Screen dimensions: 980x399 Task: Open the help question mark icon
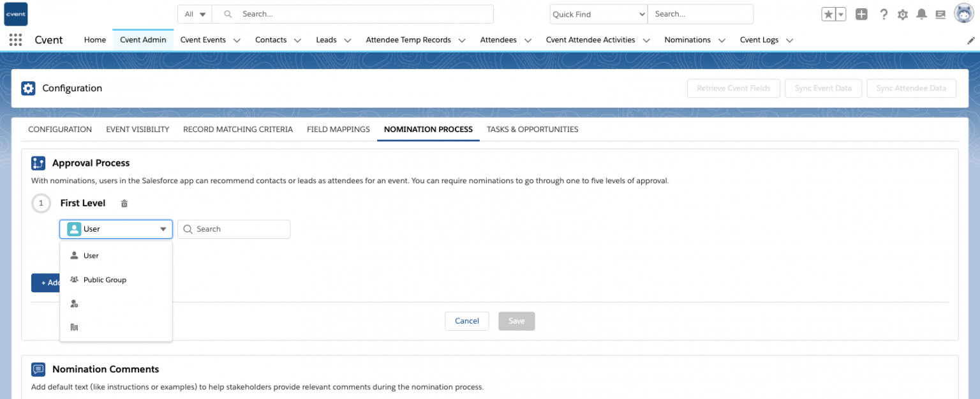883,15
